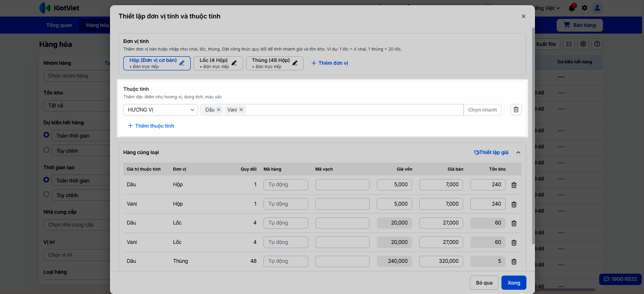Remove the Dâu attribute tag
644x294 pixels.
[x=219, y=110]
